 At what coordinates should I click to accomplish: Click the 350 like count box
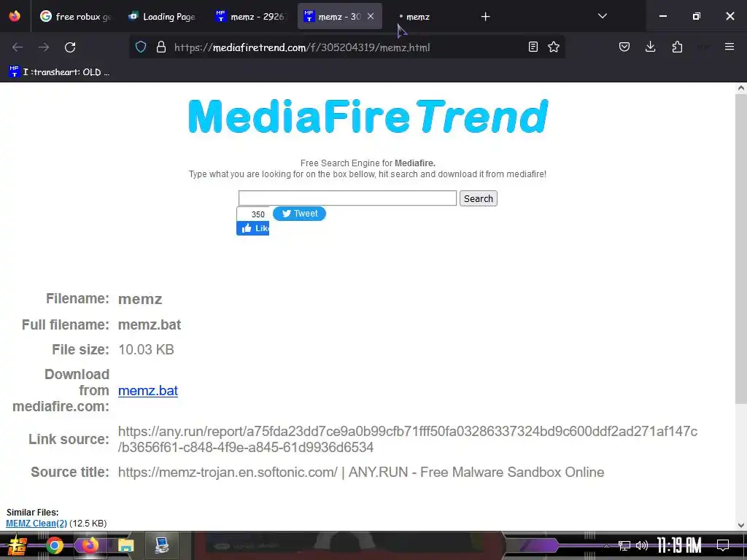tap(253, 214)
